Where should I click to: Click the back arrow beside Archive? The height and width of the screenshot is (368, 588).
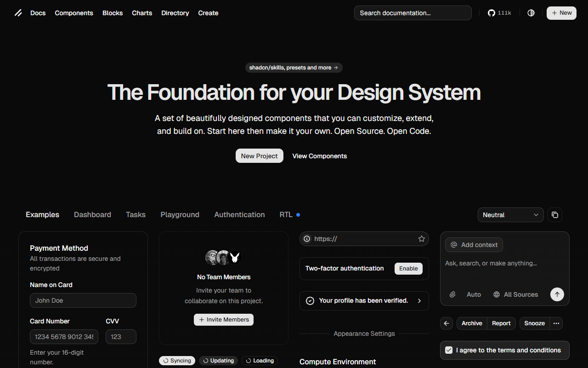tap(446, 323)
